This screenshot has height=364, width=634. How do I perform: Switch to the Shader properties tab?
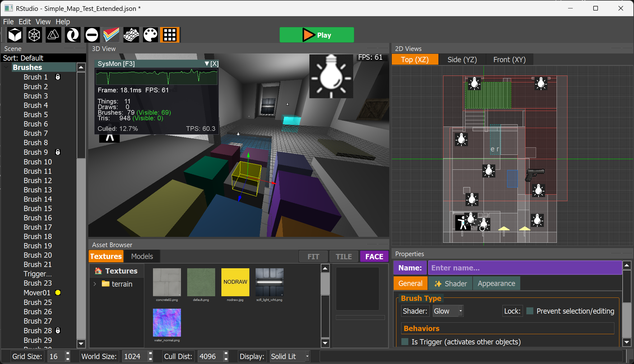[450, 283]
